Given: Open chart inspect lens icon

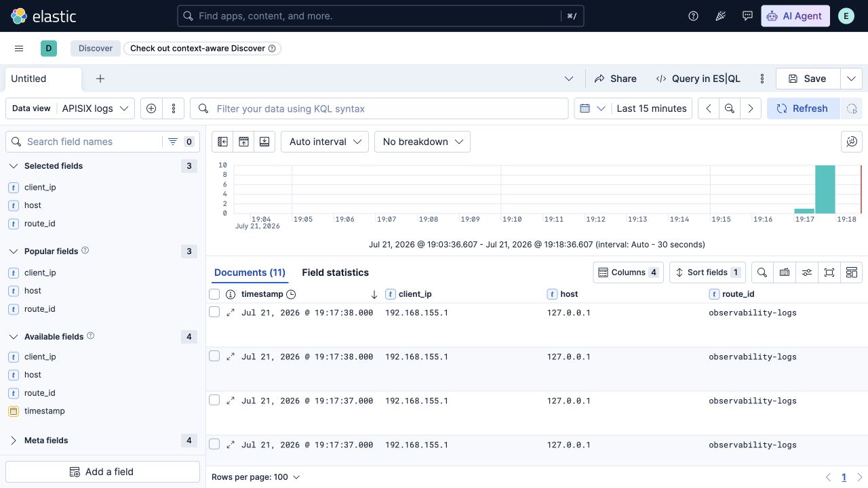Looking at the screenshot, I should click(x=852, y=142).
